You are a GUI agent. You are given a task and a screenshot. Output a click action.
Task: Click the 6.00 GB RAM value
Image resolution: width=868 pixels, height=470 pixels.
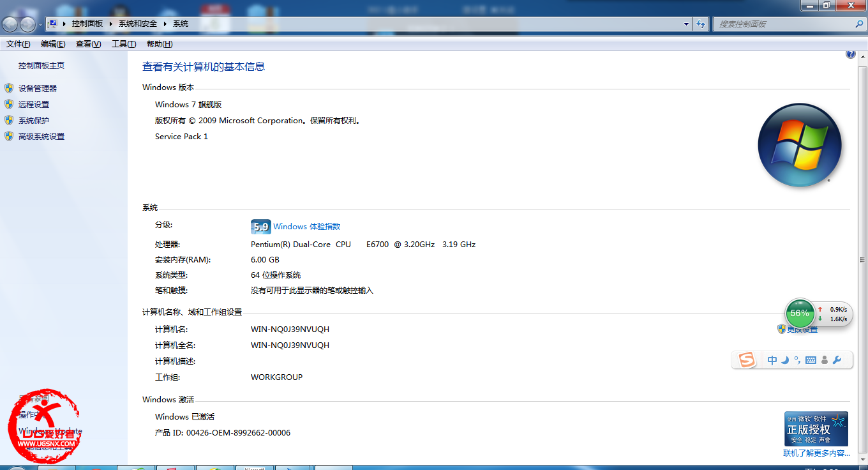click(x=265, y=259)
